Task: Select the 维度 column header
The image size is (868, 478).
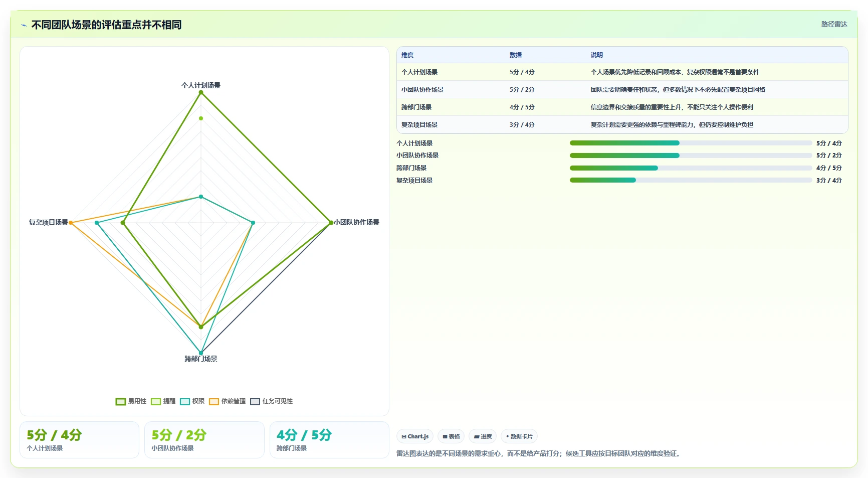Action: coord(407,55)
